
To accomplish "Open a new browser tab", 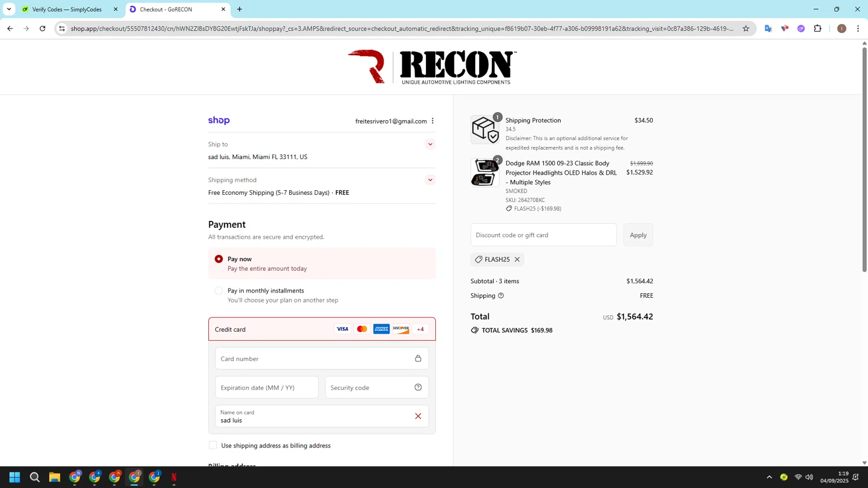I will point(240,9).
